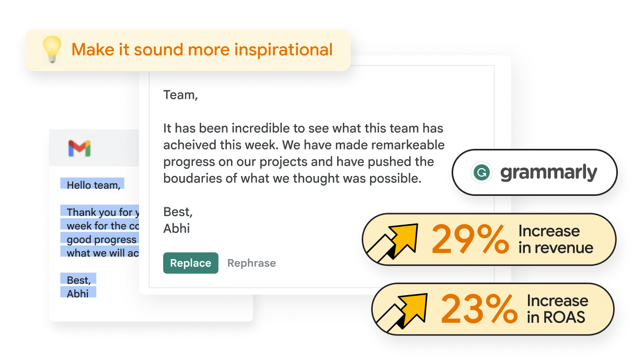
Task: Click the '23% Increase in ROAS' badge
Action: pyautogui.click(x=492, y=309)
